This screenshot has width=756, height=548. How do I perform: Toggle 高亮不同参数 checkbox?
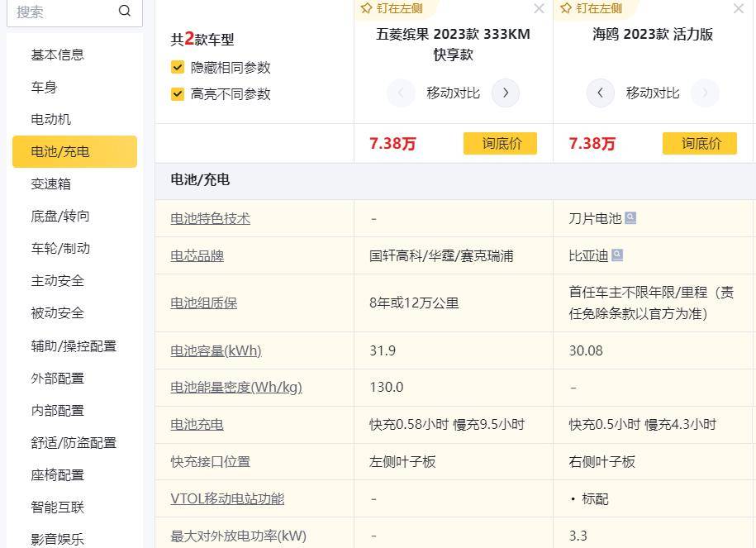[178, 93]
